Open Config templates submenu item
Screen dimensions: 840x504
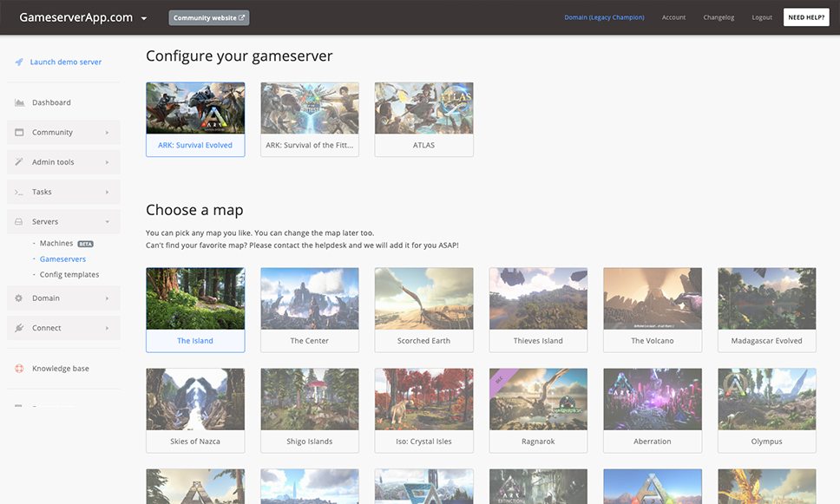pos(69,274)
